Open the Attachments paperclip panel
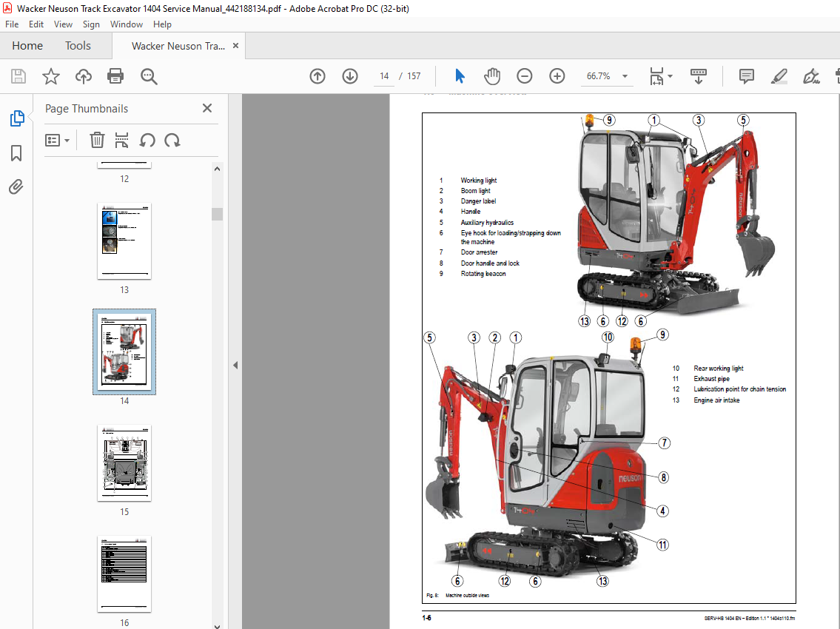Viewport: 840px width, 629px height. [16, 187]
